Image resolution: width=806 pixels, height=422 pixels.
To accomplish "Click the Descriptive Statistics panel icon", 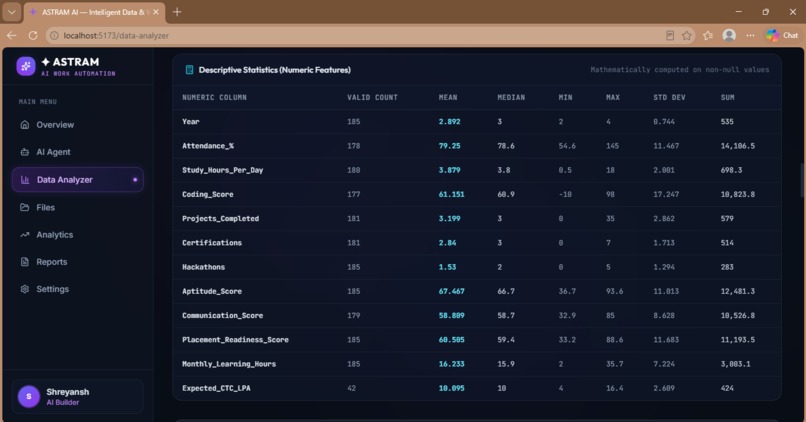I will (x=189, y=70).
